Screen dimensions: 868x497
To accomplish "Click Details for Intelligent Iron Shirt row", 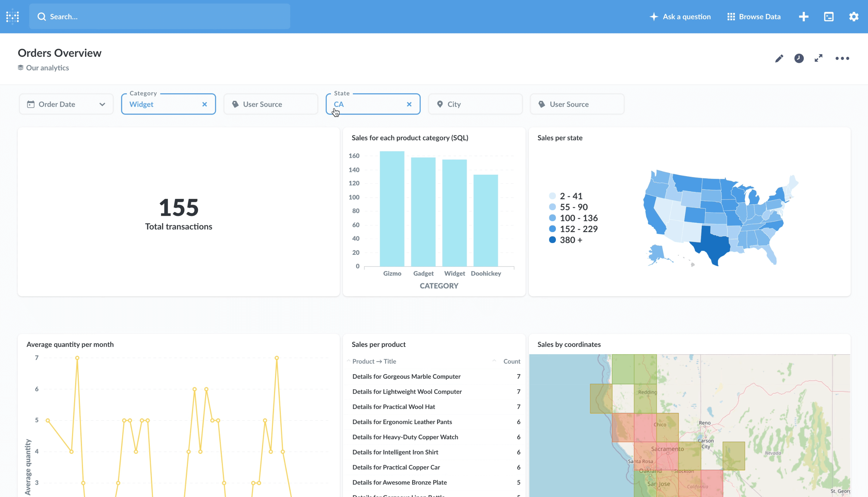I will click(x=434, y=452).
